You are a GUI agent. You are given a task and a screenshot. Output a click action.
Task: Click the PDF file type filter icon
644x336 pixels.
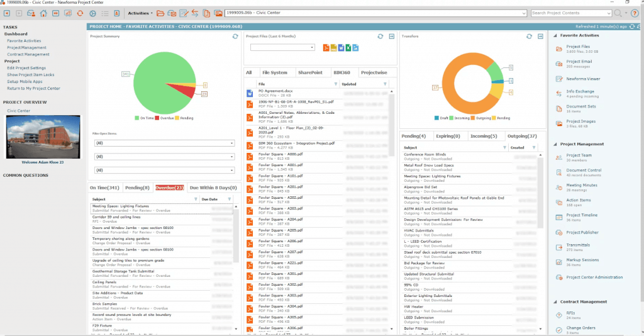click(x=326, y=48)
